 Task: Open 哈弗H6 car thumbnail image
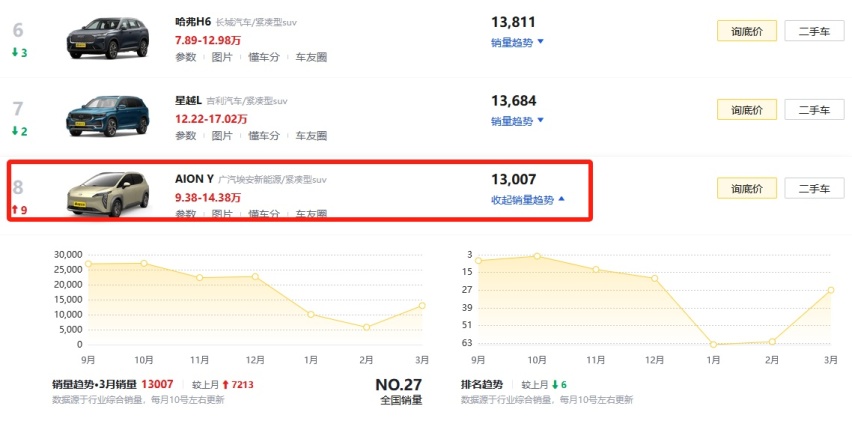108,38
